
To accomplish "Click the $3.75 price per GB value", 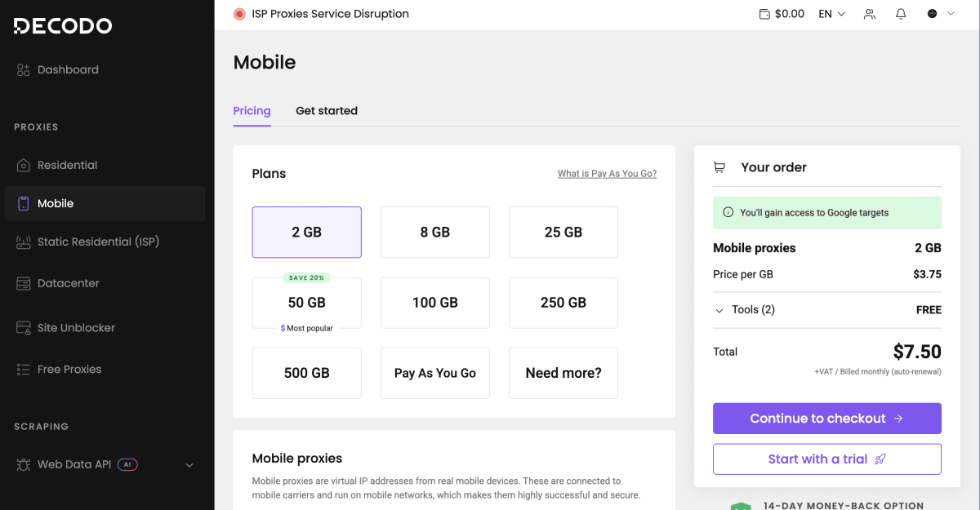I will (x=927, y=275).
